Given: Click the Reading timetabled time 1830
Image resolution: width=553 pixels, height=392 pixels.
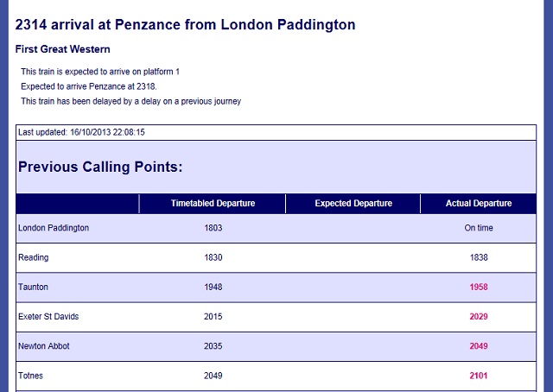Looking at the screenshot, I should (x=213, y=257).
